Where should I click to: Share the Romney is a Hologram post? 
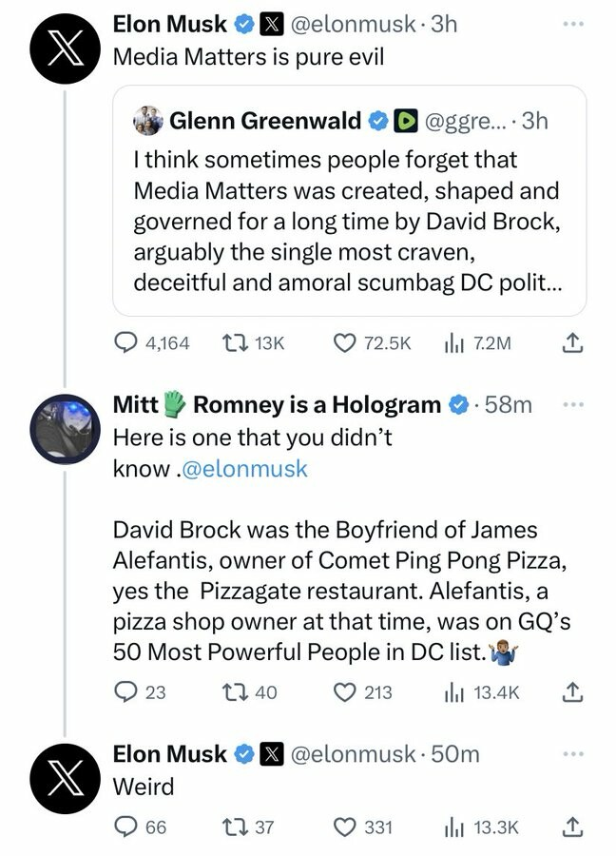click(x=571, y=692)
